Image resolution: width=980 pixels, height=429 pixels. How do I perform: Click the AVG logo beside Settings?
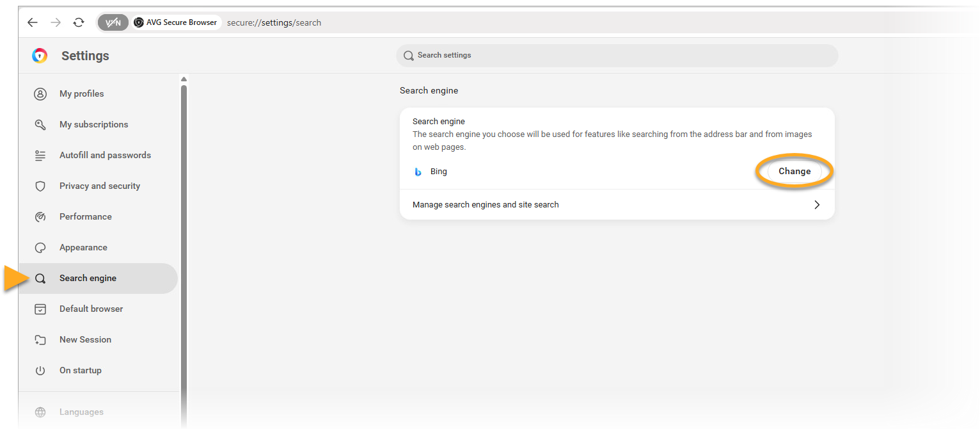tap(40, 56)
